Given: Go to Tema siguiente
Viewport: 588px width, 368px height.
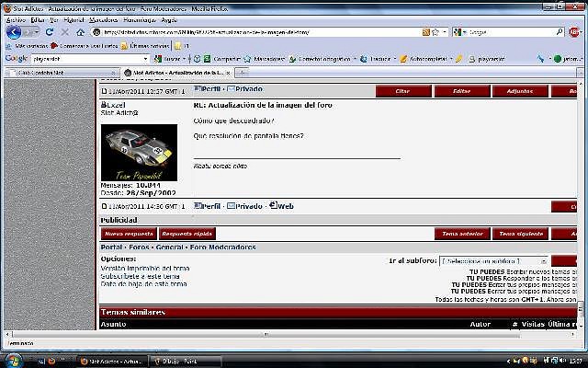Looking at the screenshot, I should pos(520,234).
